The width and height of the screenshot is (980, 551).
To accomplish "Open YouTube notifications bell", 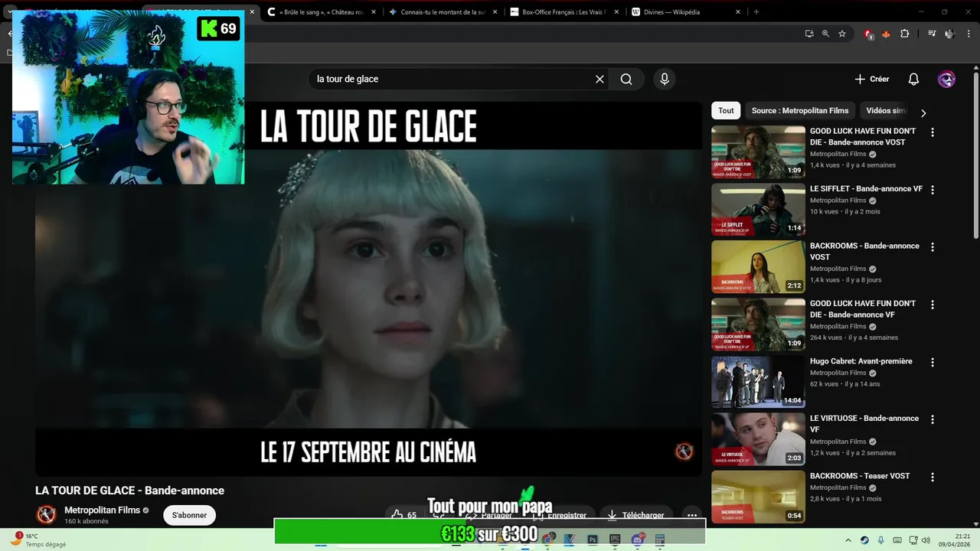I will coord(913,79).
